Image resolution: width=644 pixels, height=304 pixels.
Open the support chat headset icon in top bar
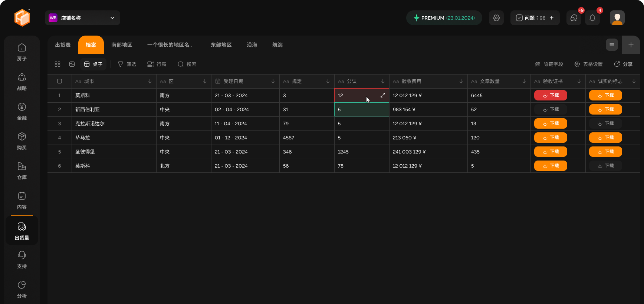pyautogui.click(x=574, y=18)
